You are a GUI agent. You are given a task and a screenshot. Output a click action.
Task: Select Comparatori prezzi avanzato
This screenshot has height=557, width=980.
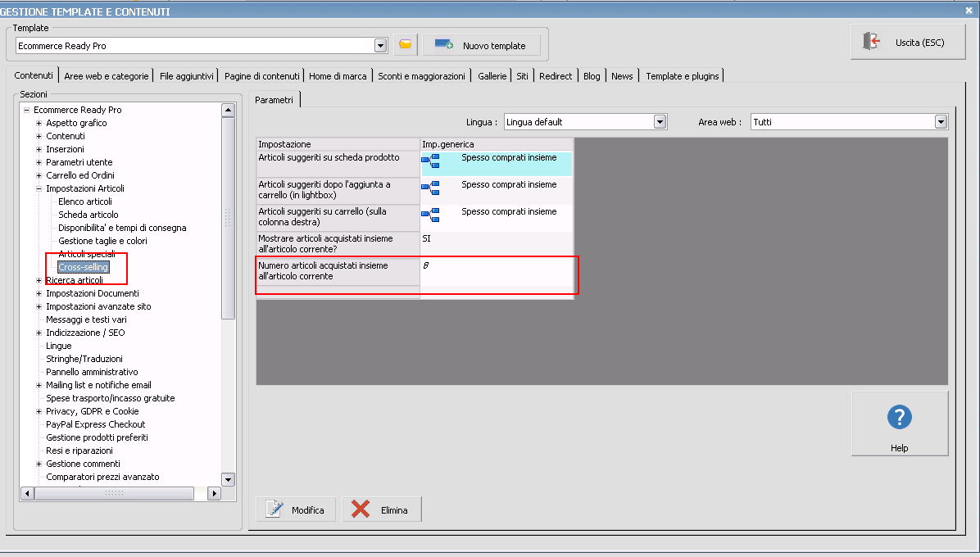coord(102,477)
